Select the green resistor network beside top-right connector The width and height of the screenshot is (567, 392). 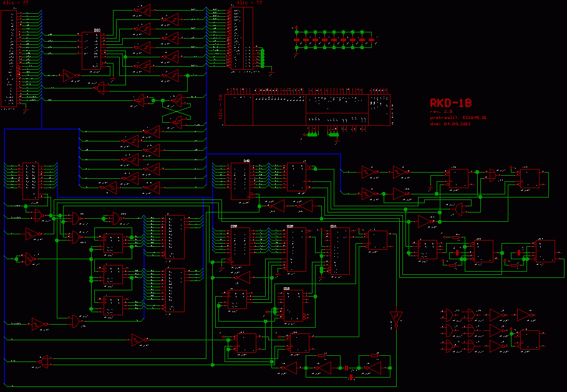coord(263,58)
